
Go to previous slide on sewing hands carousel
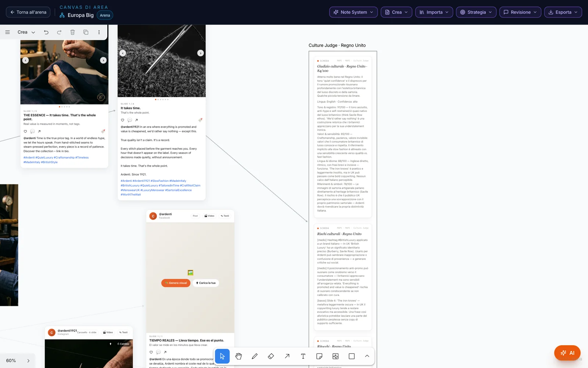point(25,60)
